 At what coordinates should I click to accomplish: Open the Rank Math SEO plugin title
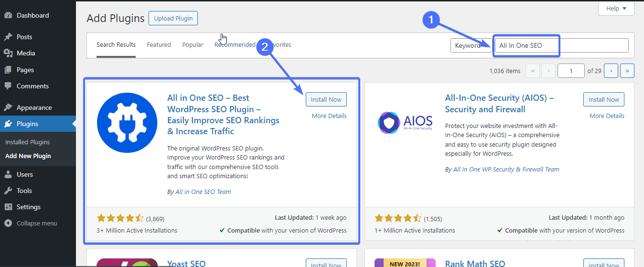pos(475,263)
